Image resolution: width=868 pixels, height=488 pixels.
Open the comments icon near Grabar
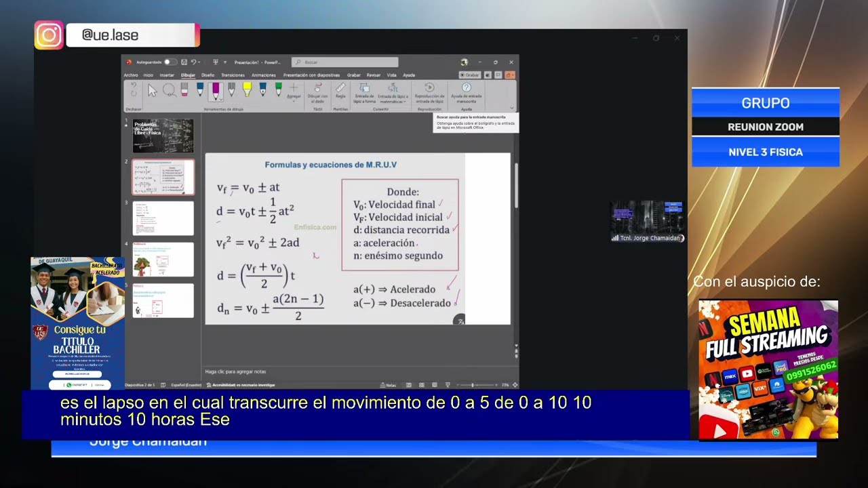point(498,75)
